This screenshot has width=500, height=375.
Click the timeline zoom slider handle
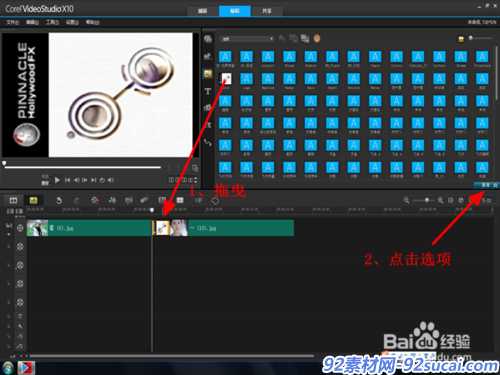427,200
